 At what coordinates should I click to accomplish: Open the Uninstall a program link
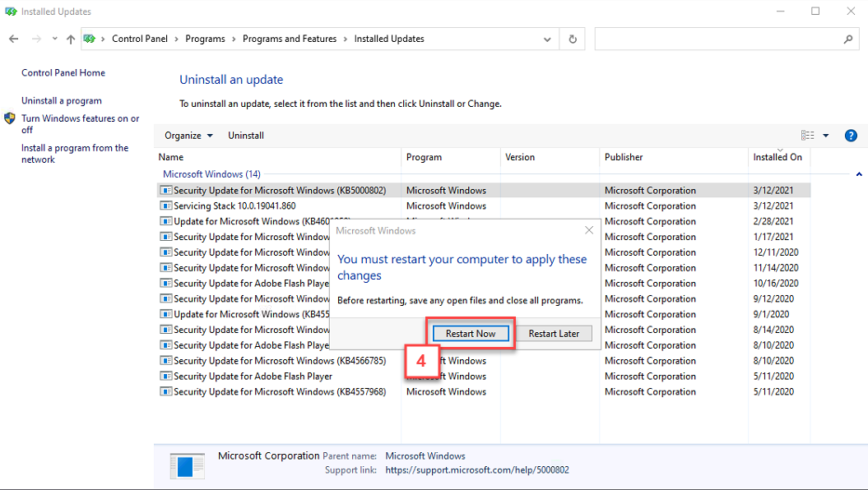[62, 100]
